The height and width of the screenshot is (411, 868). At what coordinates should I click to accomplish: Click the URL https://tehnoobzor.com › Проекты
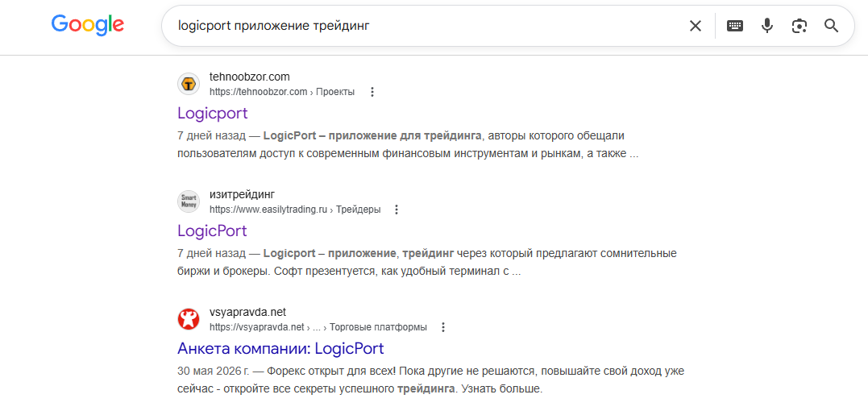coord(282,92)
